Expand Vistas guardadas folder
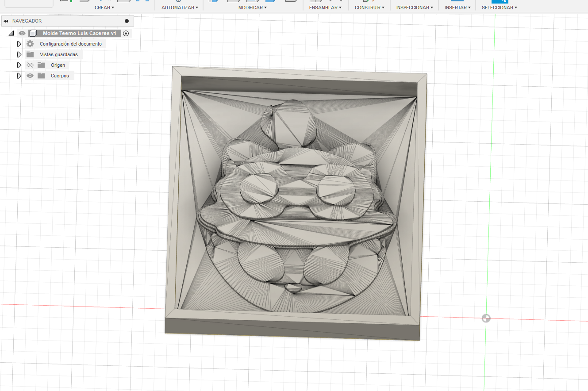The height and width of the screenshot is (391, 588). coord(19,54)
